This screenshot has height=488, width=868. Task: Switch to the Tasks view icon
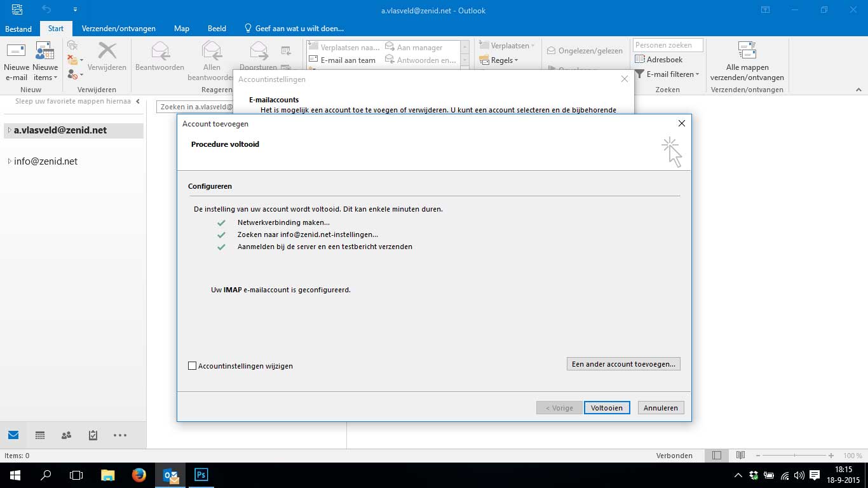coord(93,435)
